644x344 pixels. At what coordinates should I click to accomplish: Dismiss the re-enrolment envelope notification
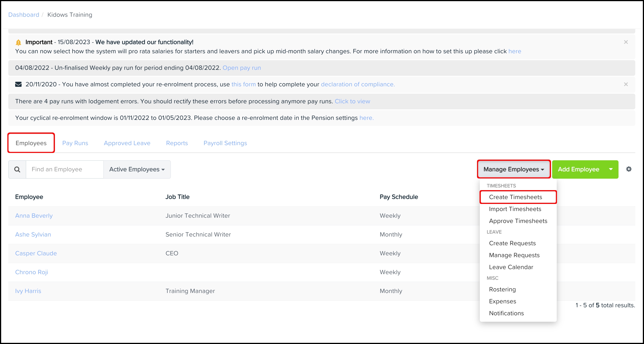pos(626,84)
